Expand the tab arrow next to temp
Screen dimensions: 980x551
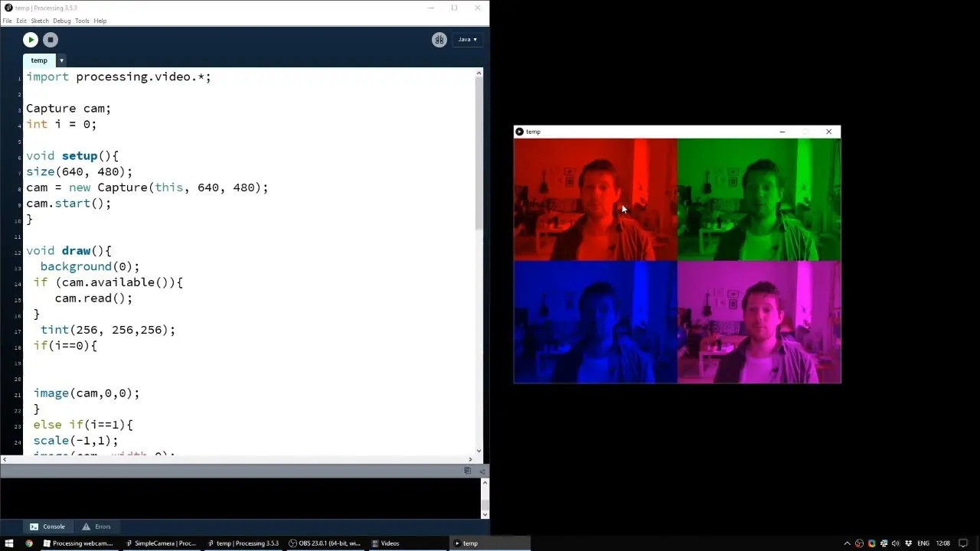pos(61,60)
